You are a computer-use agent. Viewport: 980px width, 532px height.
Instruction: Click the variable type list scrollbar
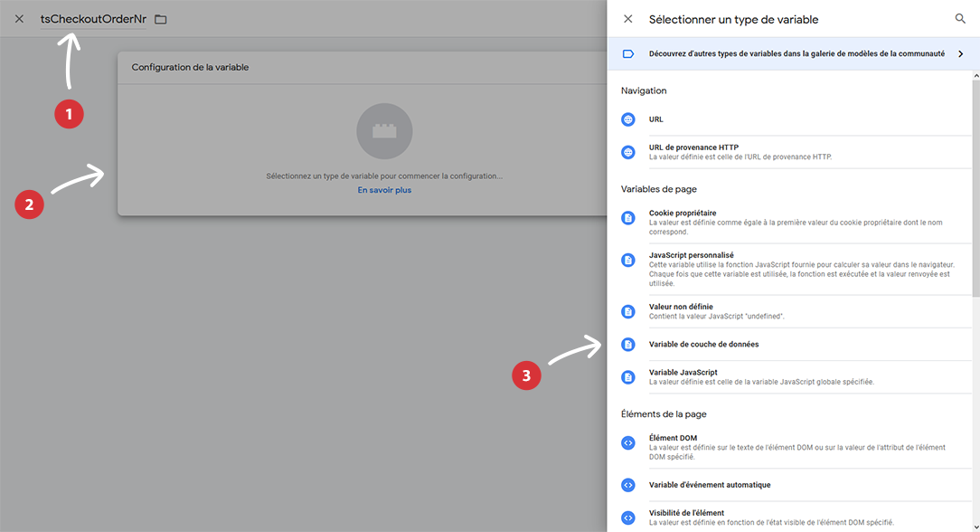click(975, 187)
